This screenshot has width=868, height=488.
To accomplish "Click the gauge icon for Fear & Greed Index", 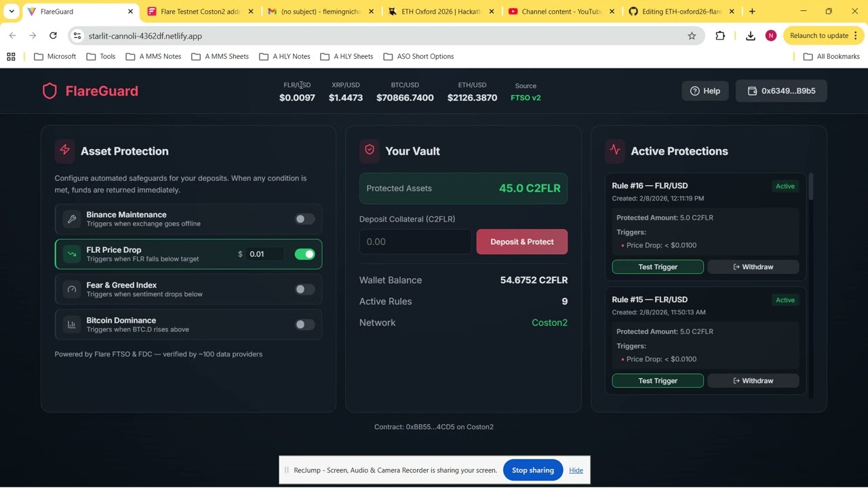I will tap(71, 289).
